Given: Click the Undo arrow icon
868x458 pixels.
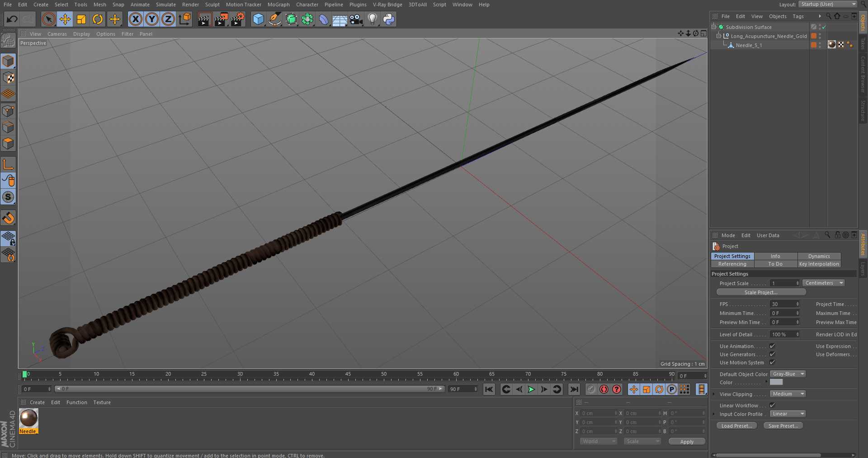Looking at the screenshot, I should point(12,19).
